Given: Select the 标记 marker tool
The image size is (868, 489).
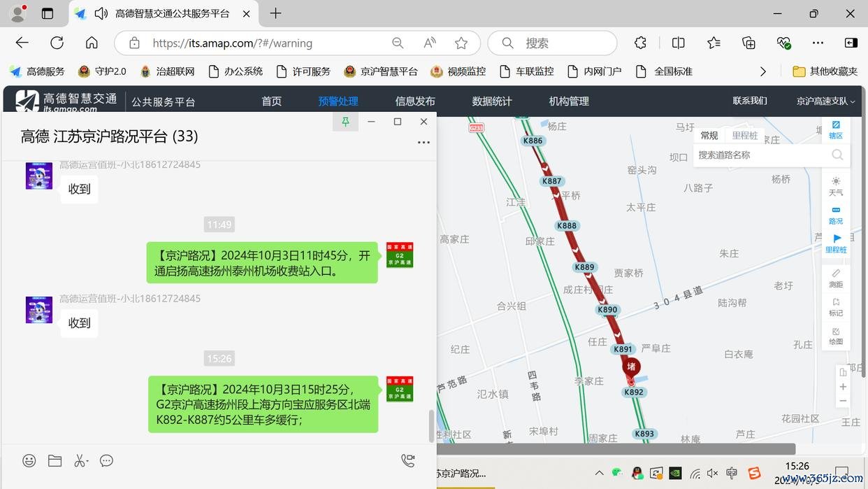Looking at the screenshot, I should 836,306.
